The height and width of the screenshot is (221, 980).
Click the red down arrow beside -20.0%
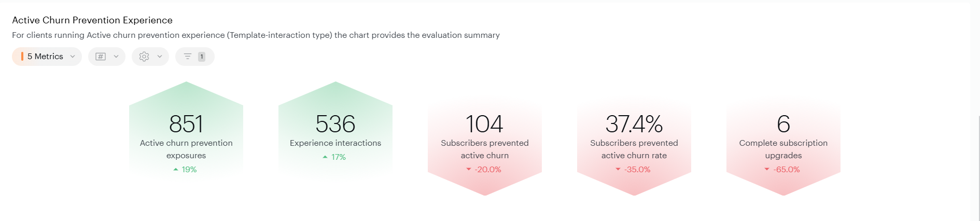tap(469, 169)
